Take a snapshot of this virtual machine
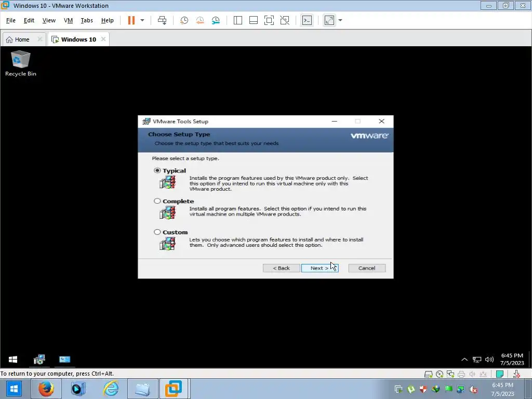This screenshot has height=399, width=532. (184, 20)
